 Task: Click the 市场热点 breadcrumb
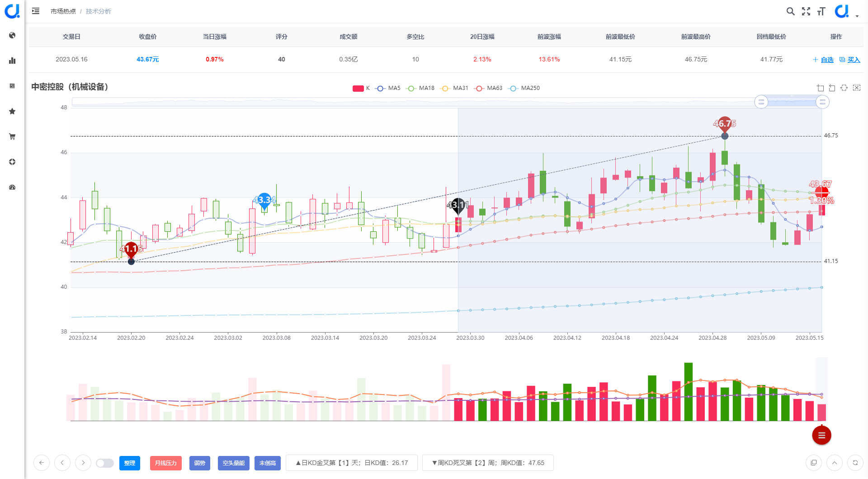tap(63, 11)
